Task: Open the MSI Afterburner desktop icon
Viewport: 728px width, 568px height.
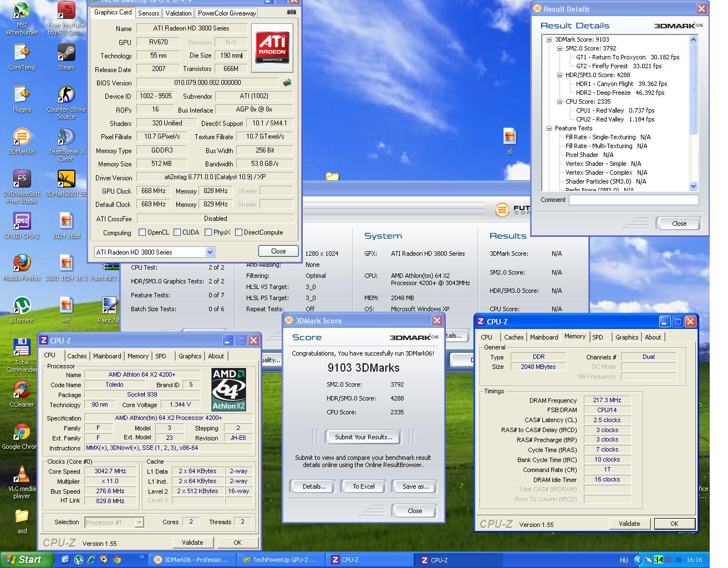Action: point(22,18)
